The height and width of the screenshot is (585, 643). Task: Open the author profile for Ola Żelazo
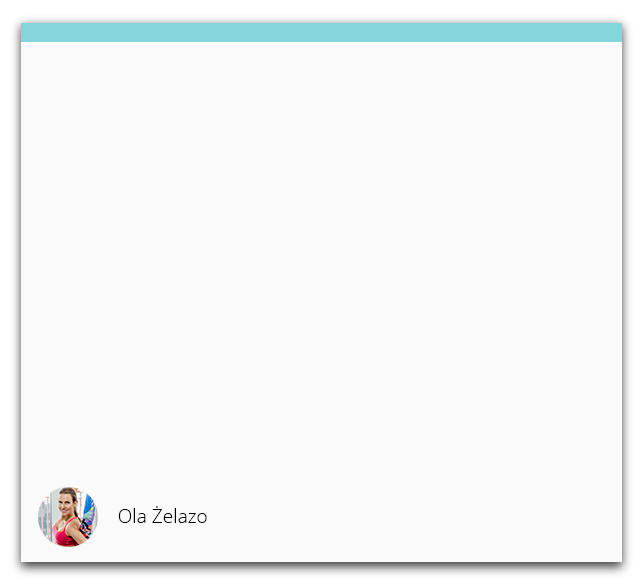pyautogui.click(x=162, y=516)
